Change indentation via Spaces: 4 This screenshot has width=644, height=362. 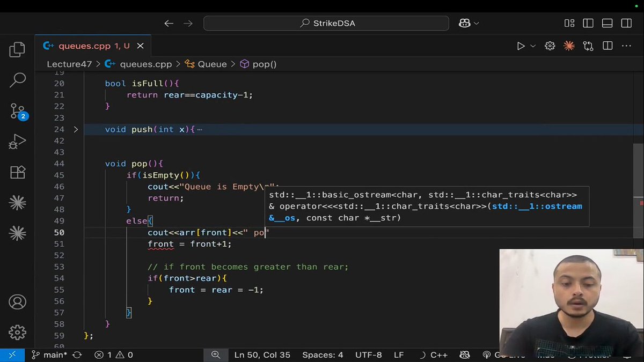[x=323, y=354]
